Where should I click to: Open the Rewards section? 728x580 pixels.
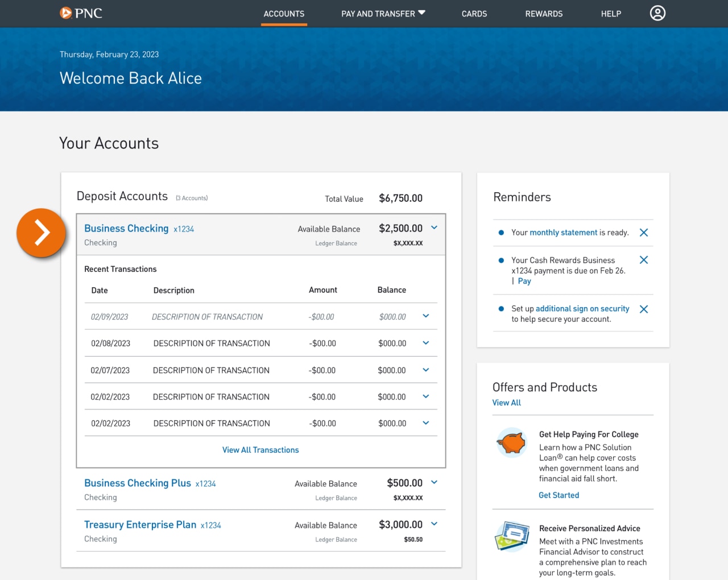[543, 13]
